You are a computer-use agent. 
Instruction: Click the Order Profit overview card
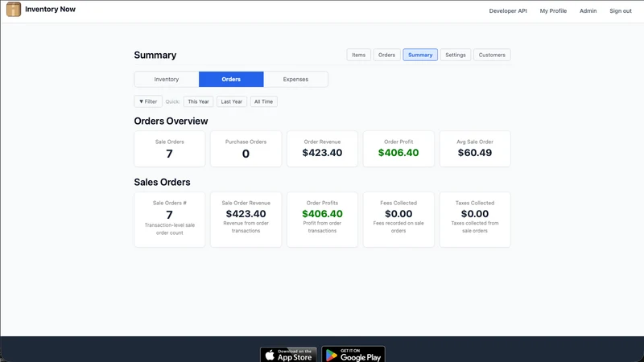pyautogui.click(x=398, y=149)
